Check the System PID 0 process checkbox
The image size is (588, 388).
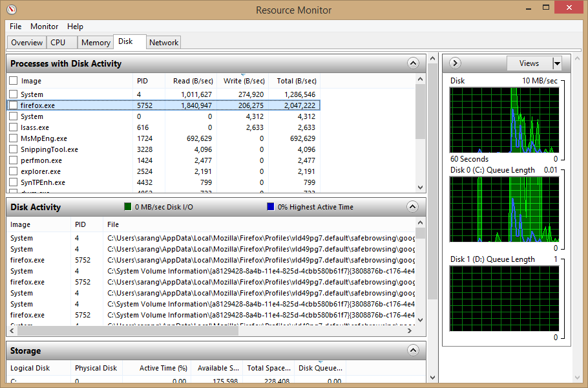pyautogui.click(x=13, y=116)
